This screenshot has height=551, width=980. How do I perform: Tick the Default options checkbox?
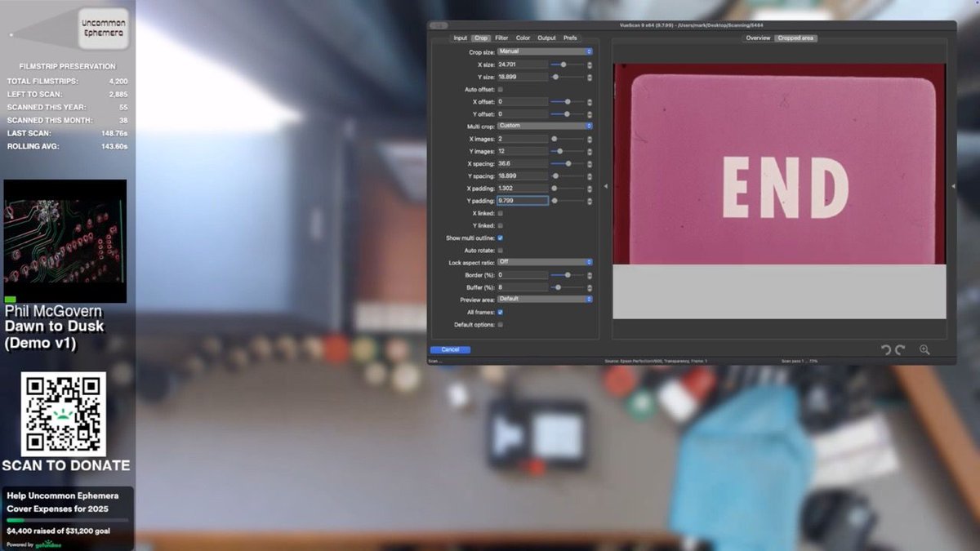tap(500, 325)
